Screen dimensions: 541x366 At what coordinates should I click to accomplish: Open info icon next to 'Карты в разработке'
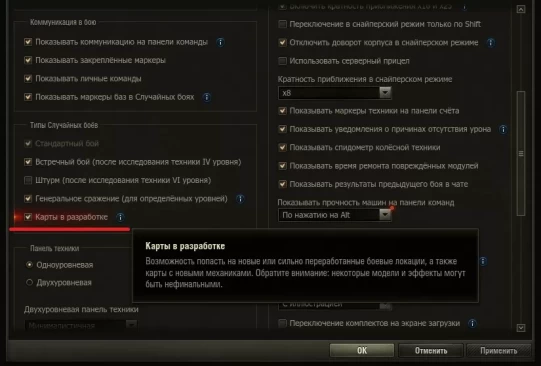[120, 217]
